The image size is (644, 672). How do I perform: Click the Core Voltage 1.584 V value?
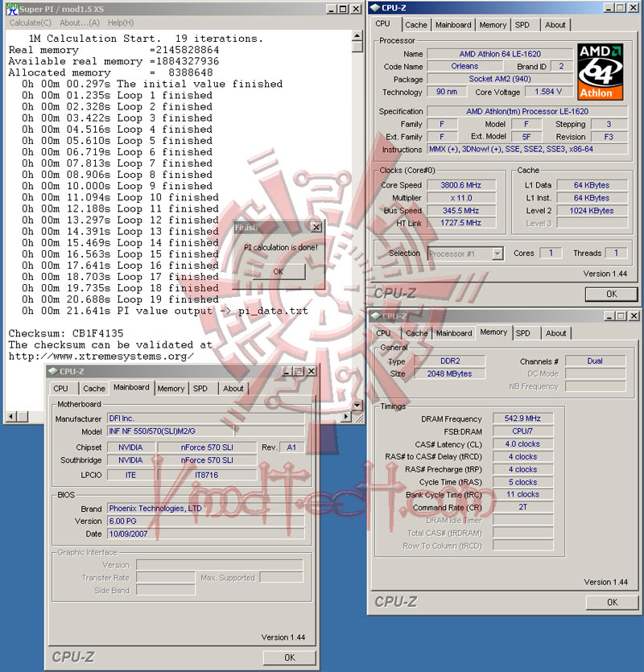(x=548, y=92)
